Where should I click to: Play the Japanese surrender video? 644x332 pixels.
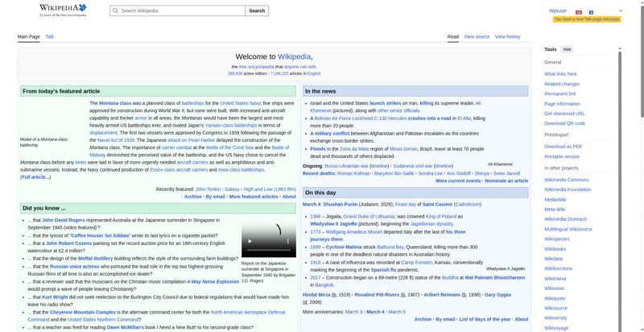click(x=249, y=241)
